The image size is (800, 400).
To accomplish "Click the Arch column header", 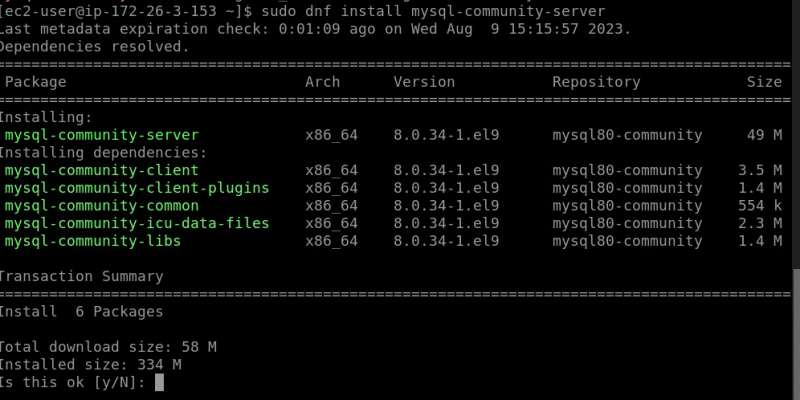I will (x=322, y=82).
